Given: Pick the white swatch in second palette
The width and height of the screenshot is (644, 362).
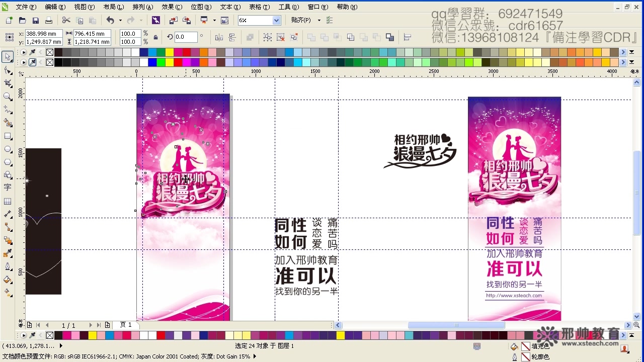Looking at the screenshot, I should (144, 62).
